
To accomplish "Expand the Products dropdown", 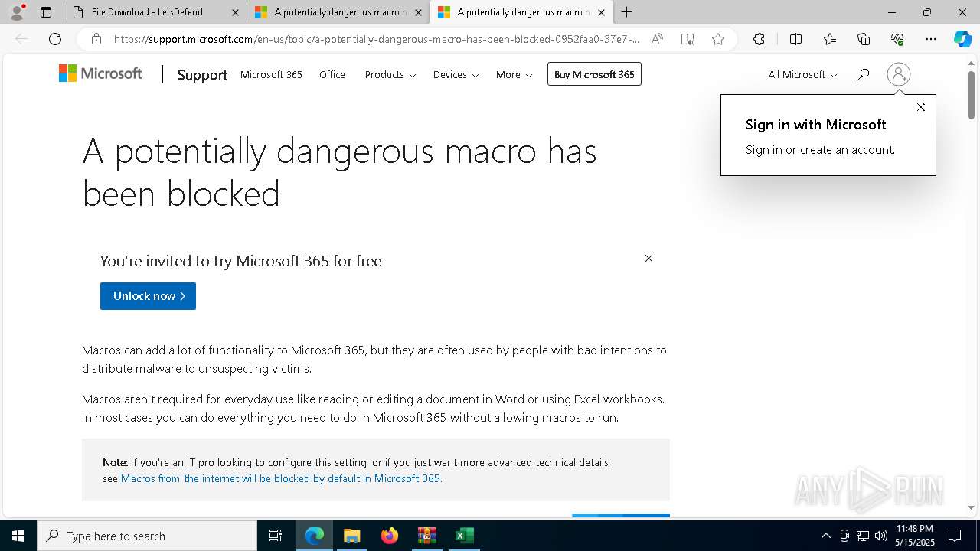I will (x=390, y=74).
